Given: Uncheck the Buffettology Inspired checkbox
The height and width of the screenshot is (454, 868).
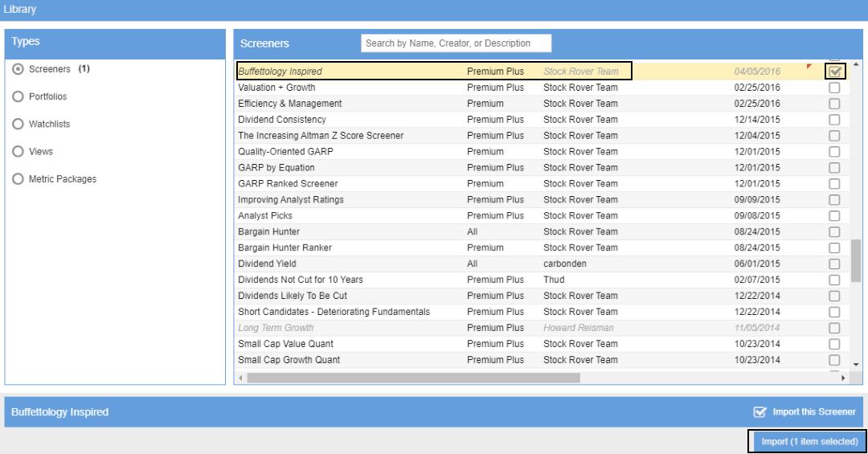Looking at the screenshot, I should pos(835,72).
